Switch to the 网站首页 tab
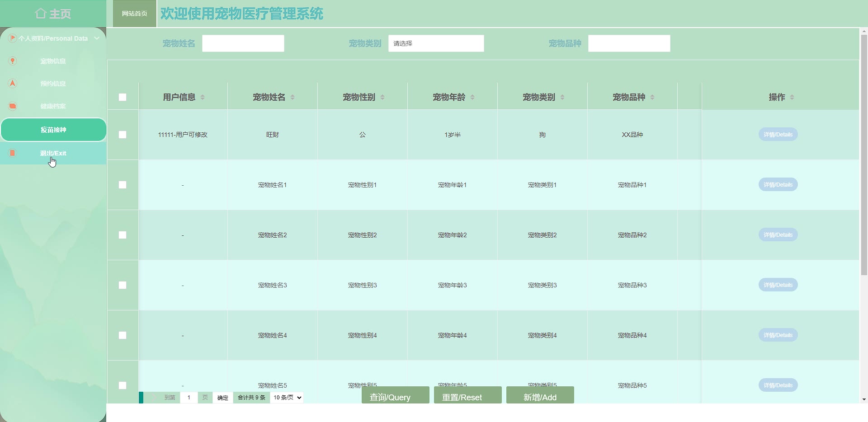Image resolution: width=868 pixels, height=422 pixels. (134, 14)
